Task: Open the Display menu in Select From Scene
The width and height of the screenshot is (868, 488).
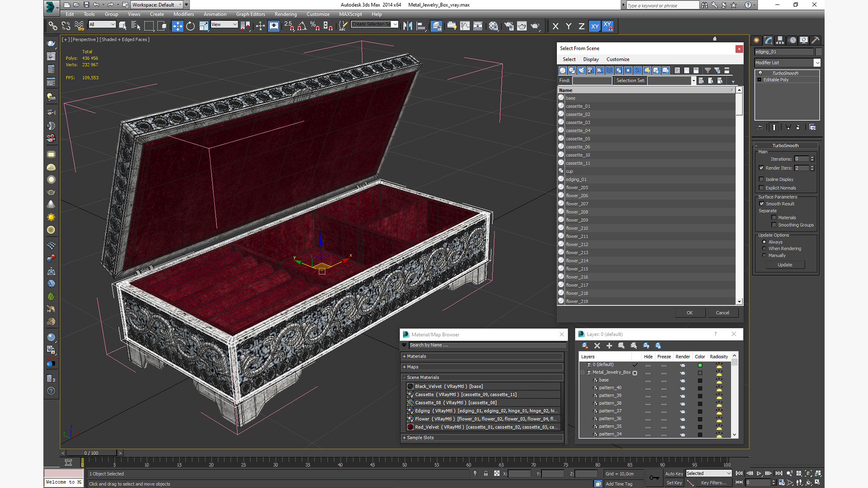Action: 590,59
